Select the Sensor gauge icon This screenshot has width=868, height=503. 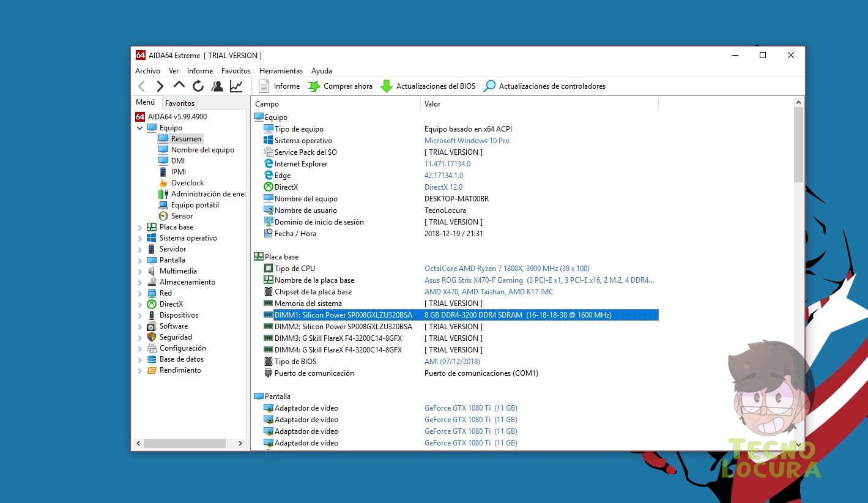(163, 216)
